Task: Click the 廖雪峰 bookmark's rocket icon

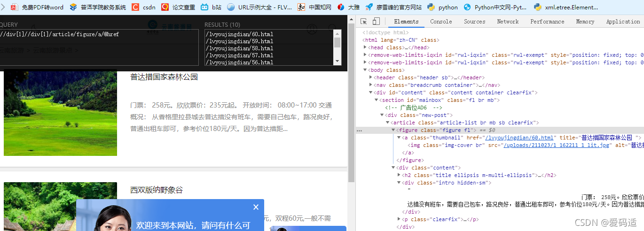Action: pyautogui.click(x=369, y=7)
